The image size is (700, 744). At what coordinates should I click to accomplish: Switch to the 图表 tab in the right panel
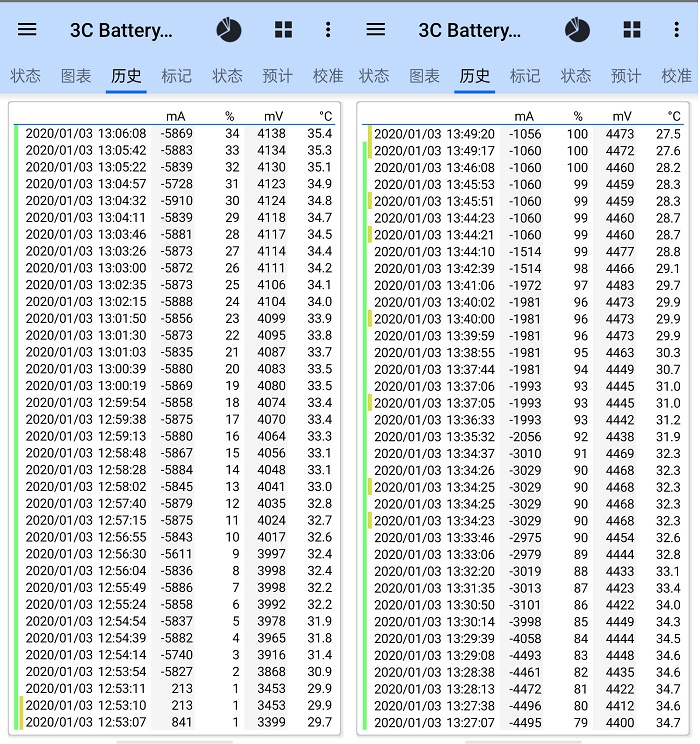click(x=424, y=76)
